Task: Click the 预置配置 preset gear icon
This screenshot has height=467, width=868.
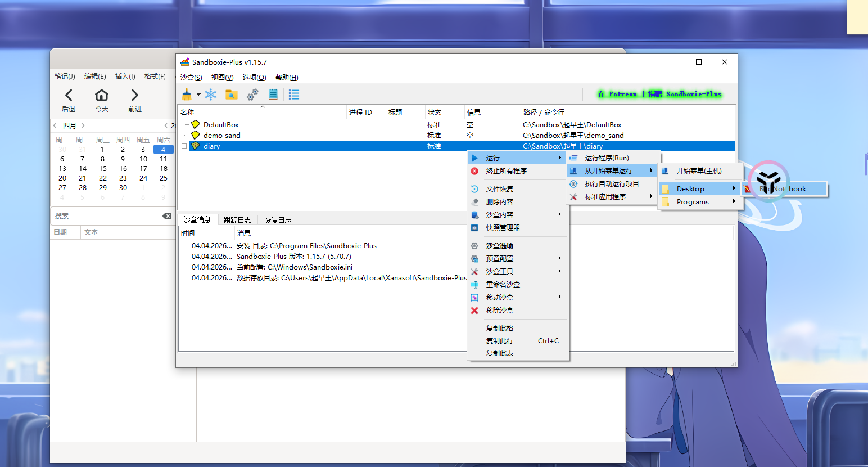Action: tap(474, 259)
